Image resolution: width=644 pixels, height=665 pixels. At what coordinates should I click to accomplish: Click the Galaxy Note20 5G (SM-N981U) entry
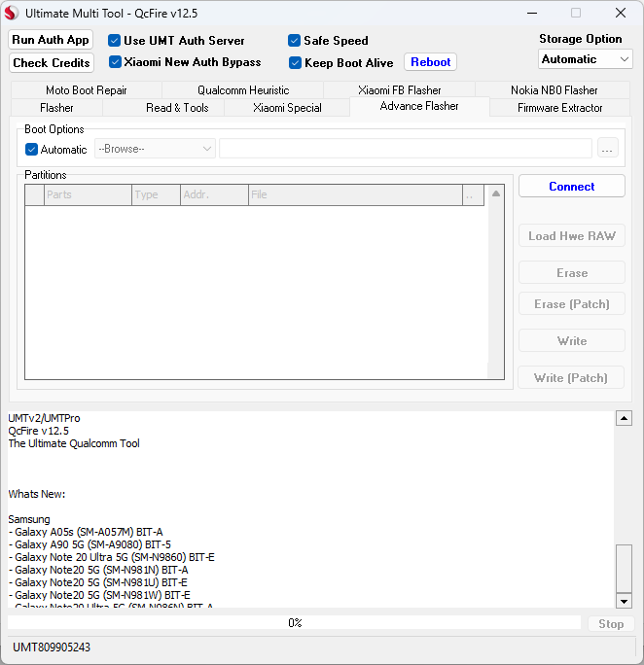tap(97, 582)
